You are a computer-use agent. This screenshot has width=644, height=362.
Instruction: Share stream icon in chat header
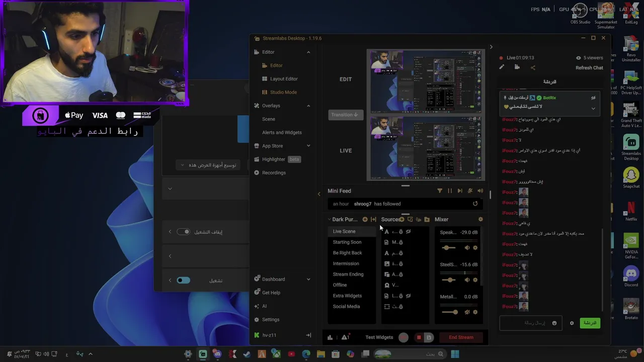click(533, 67)
